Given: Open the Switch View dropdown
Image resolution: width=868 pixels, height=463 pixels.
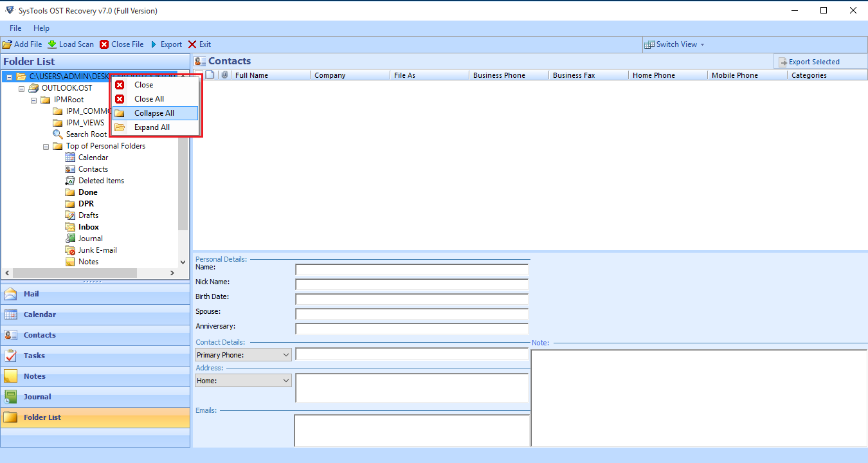Looking at the screenshot, I should pos(674,44).
